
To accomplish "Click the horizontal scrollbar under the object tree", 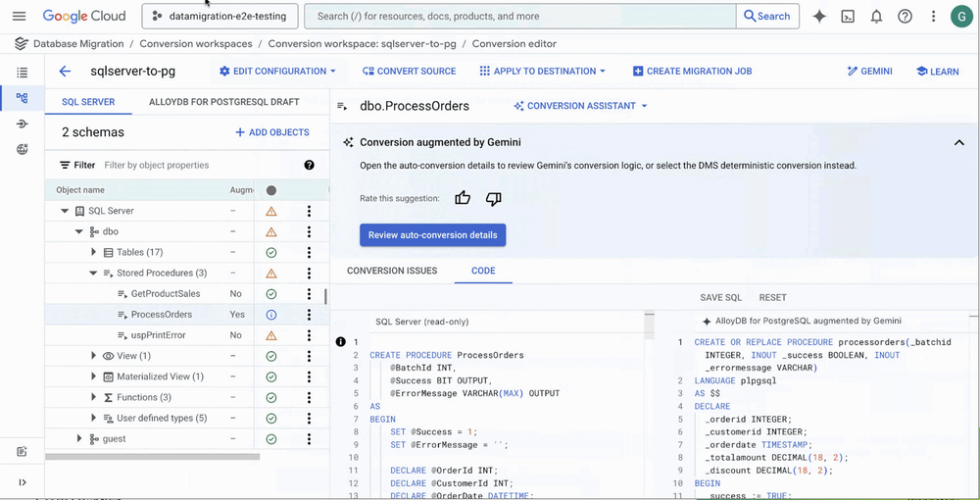I will click(153, 457).
